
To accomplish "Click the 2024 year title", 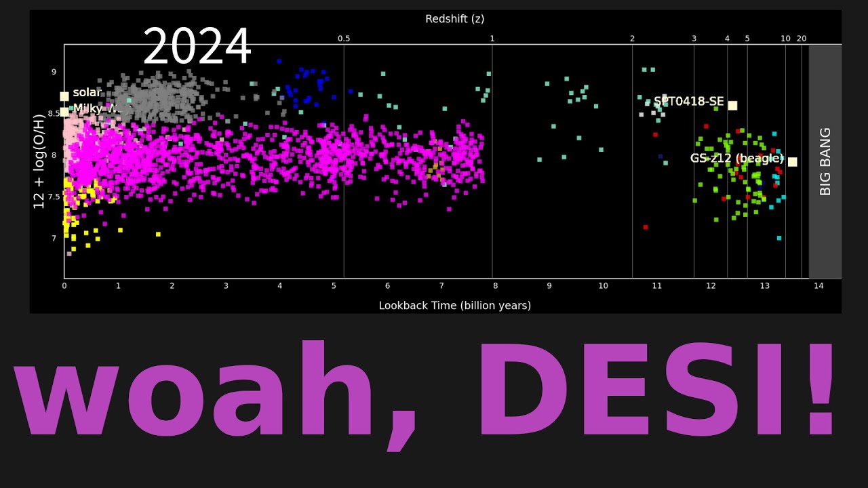I will coord(197,47).
